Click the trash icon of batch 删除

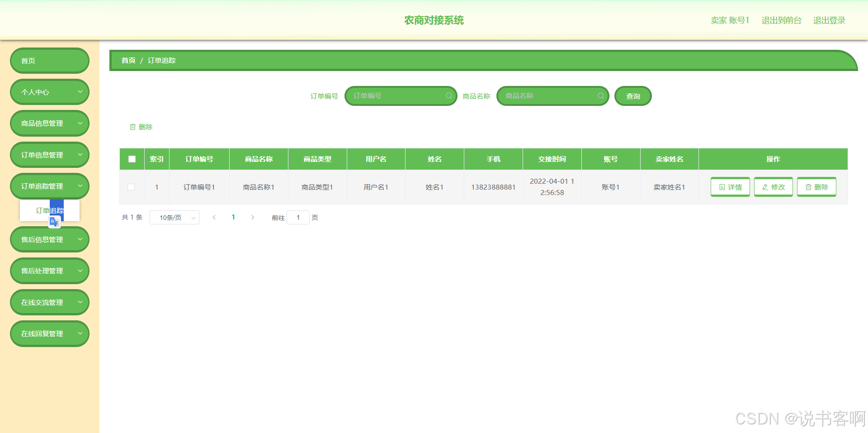pos(132,127)
